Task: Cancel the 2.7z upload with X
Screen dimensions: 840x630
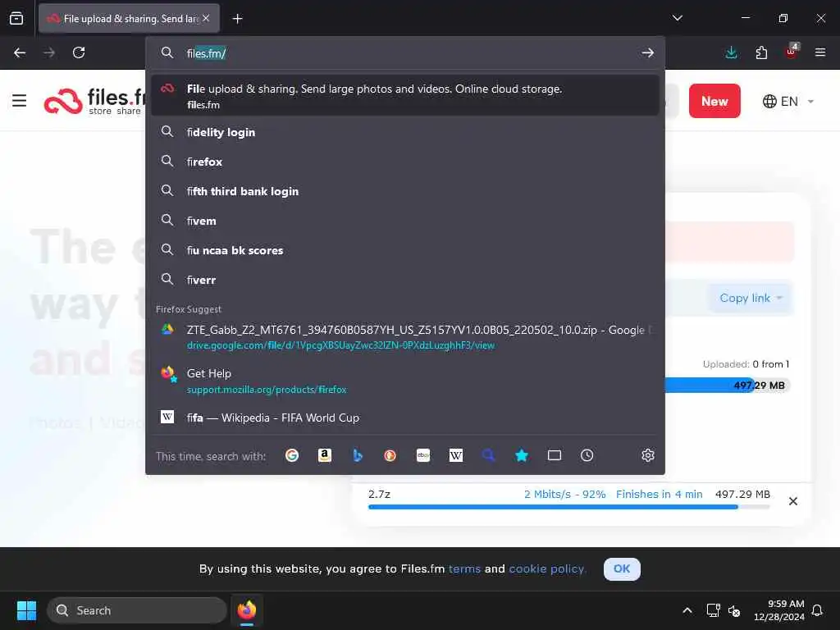Action: [x=793, y=501]
